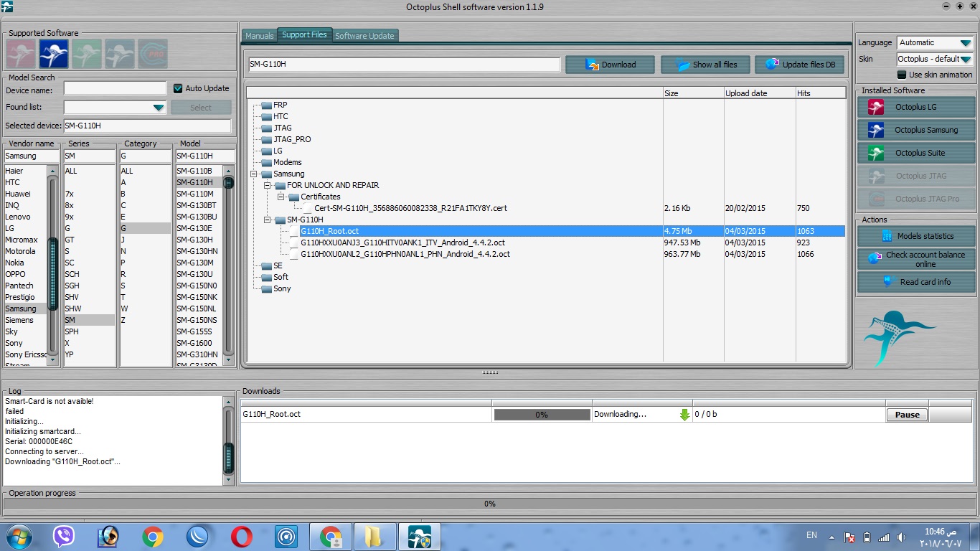Screen dimensions: 980x551
Task: Click the Download button
Action: [x=610, y=65]
